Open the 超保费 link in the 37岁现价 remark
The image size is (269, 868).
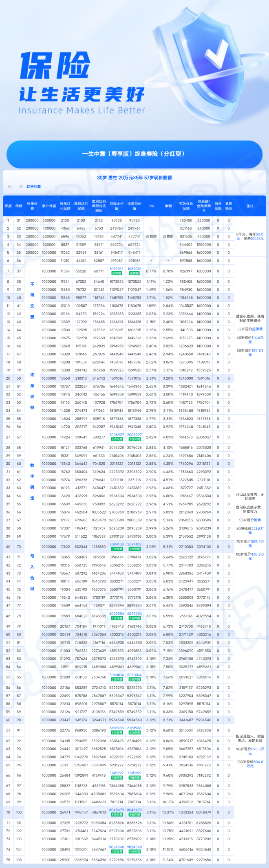tap(257, 329)
